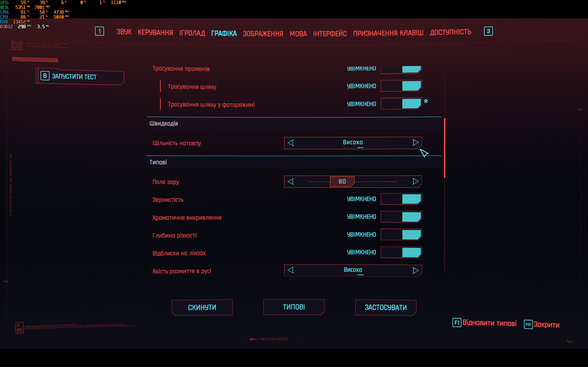The height and width of the screenshot is (367, 588).
Task: Decrease Поле зору with left arrow
Action: (291, 182)
